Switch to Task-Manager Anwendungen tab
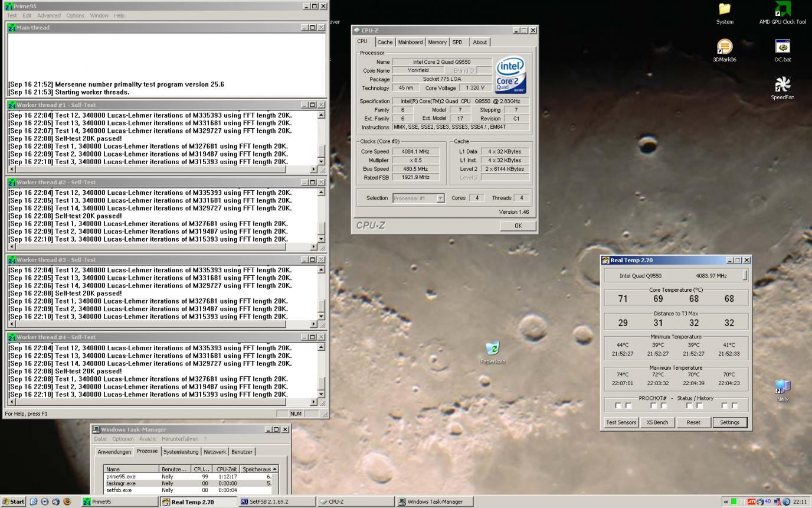Screen dimensions: 812x508 coord(114,452)
